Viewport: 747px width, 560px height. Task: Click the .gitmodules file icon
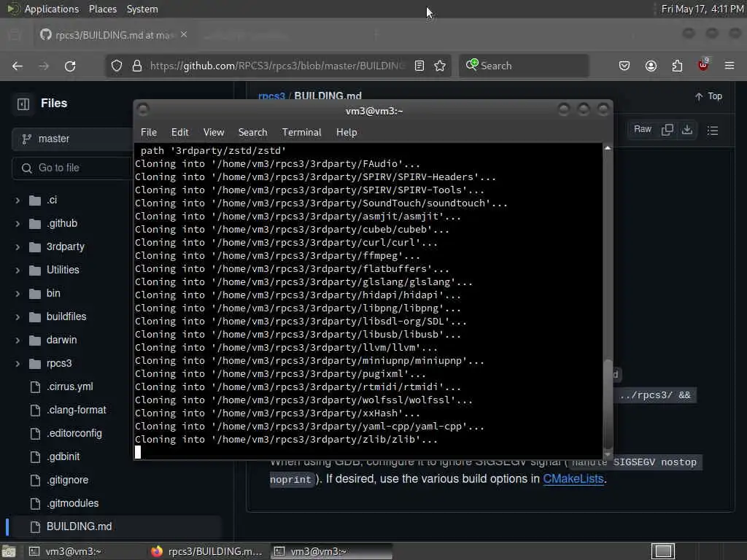tap(35, 503)
